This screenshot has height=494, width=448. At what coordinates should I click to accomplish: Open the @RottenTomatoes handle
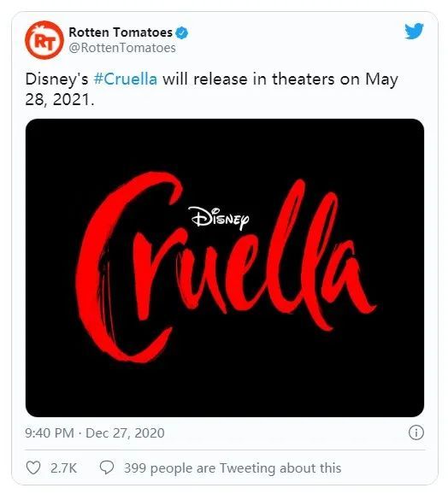click(x=122, y=48)
